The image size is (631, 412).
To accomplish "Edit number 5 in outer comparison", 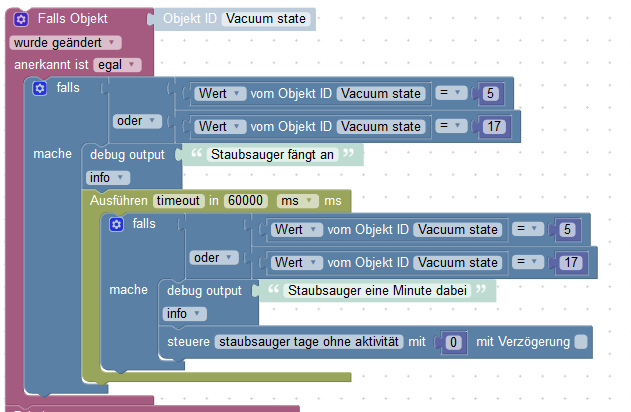I will [490, 93].
